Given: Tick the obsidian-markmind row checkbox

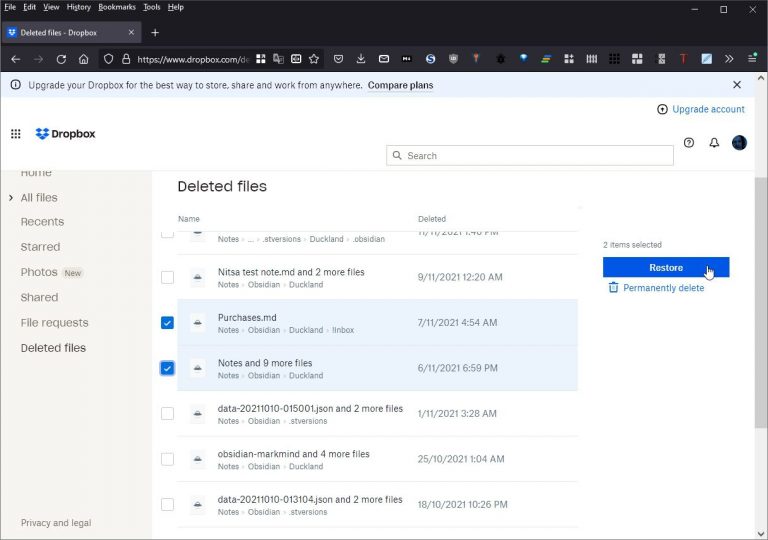Looking at the screenshot, I should (x=168, y=459).
